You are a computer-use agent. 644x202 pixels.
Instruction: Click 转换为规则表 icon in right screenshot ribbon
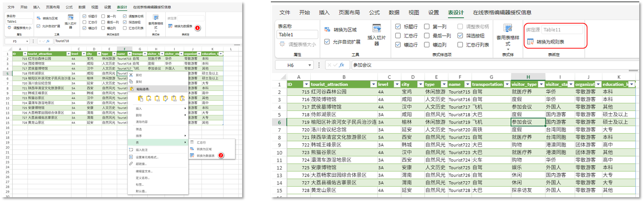(x=530, y=42)
